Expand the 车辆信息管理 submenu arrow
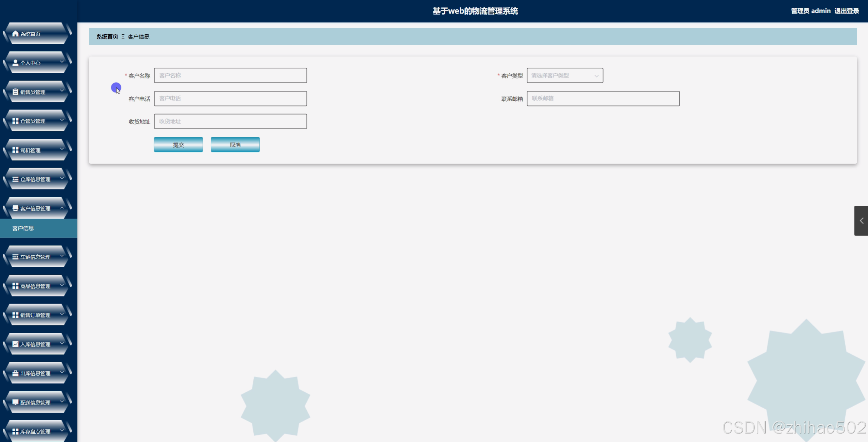The image size is (868, 442). pyautogui.click(x=62, y=256)
